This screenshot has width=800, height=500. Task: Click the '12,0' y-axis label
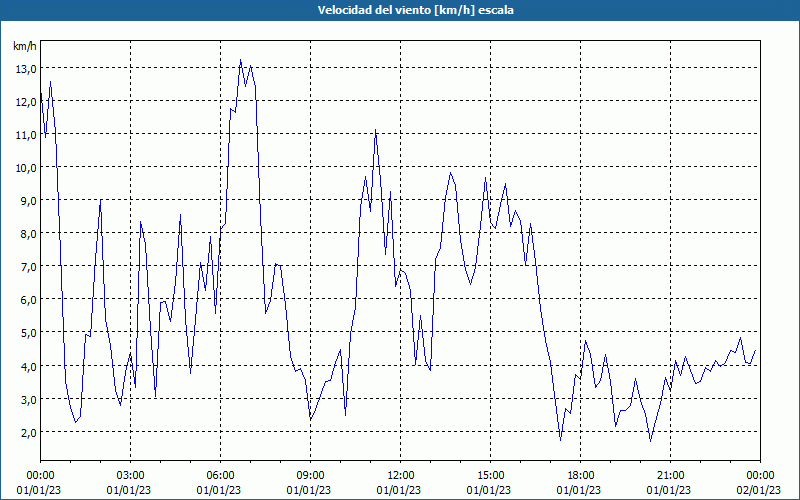[26, 102]
